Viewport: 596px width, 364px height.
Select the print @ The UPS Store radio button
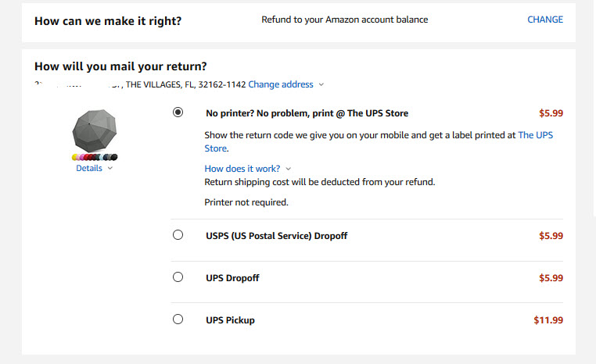(178, 112)
